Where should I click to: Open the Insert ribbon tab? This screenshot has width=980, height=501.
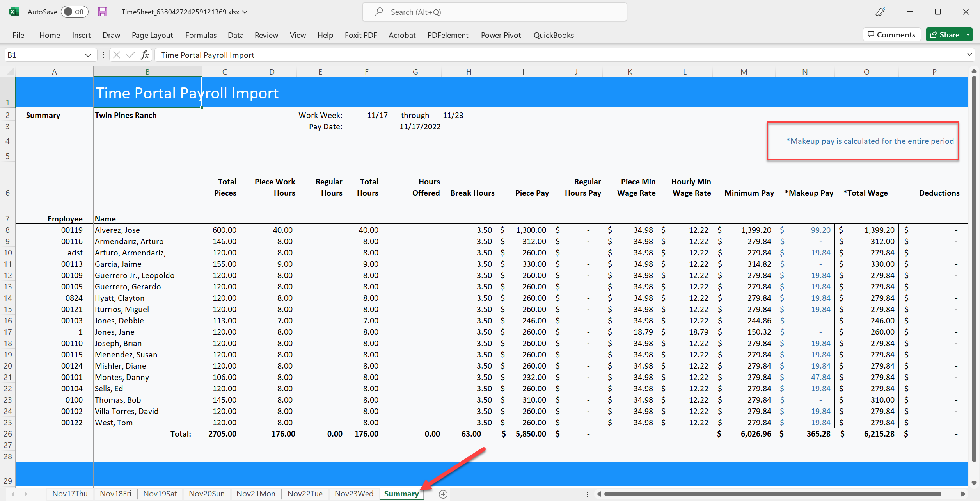(x=81, y=35)
